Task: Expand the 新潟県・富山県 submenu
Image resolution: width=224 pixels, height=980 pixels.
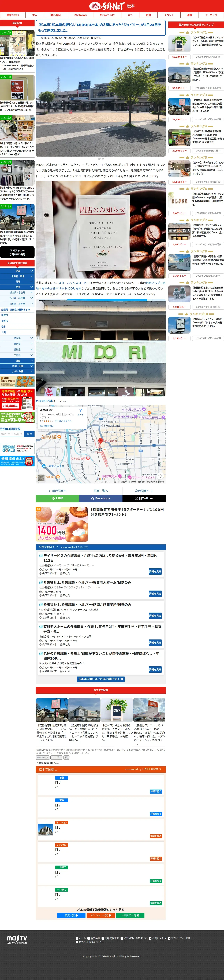Action: click(17, 292)
